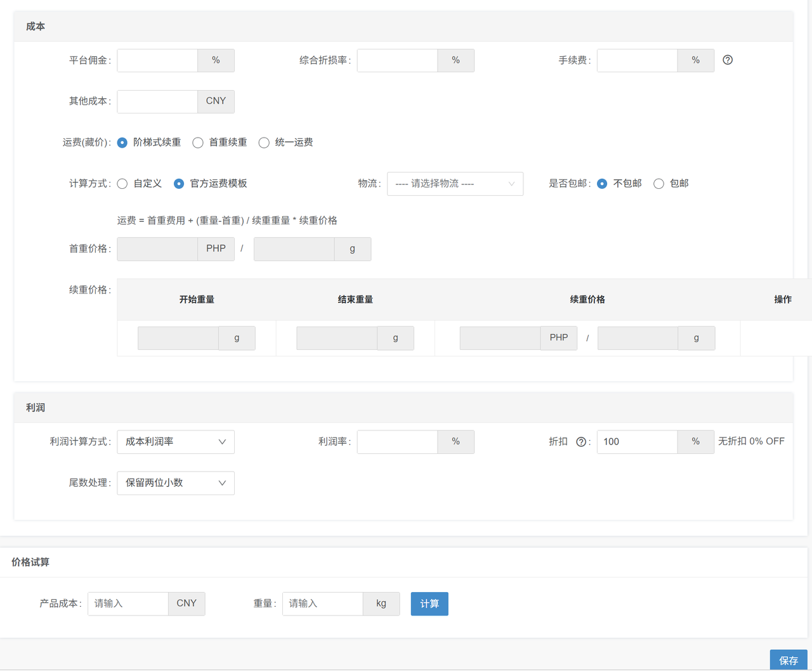This screenshot has height=672, width=812.
Task: Click the 结束重量 input in the table
Action: (x=337, y=338)
